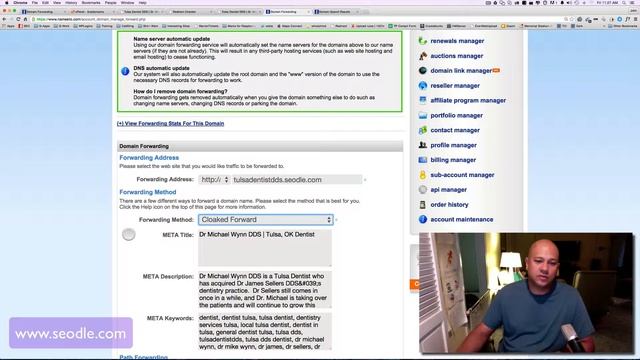Open the http:// protocol dropdown
The image size is (640, 360).
(215, 180)
